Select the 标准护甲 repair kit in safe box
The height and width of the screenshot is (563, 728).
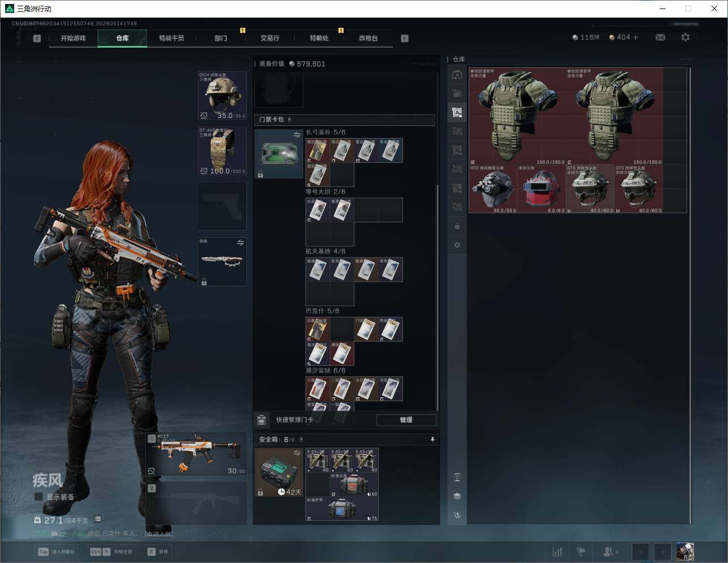[342, 510]
